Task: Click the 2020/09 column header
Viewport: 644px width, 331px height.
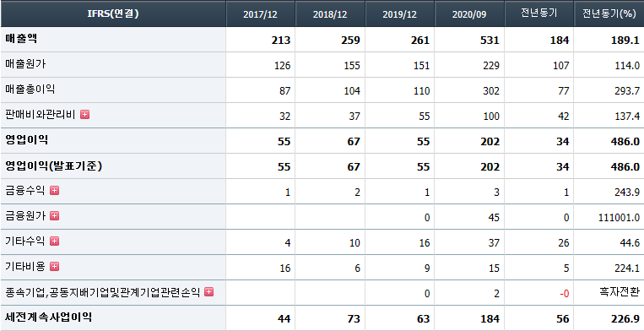Action: [469, 14]
